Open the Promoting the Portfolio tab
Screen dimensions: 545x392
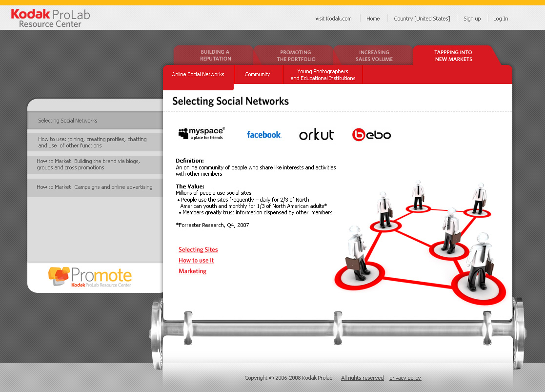coord(296,56)
